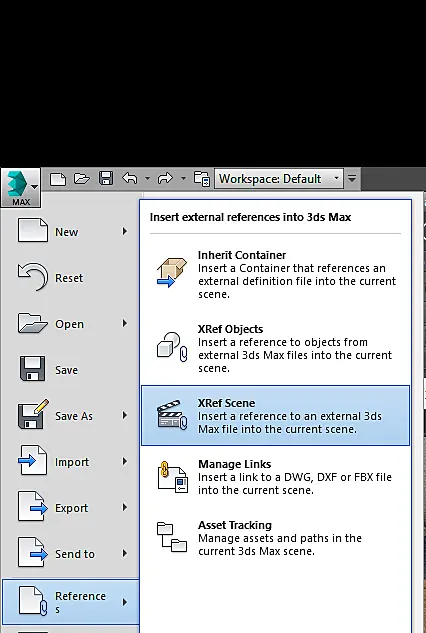426x633 pixels.
Task: Expand the Send to submenu arrow
Action: pyautogui.click(x=125, y=553)
